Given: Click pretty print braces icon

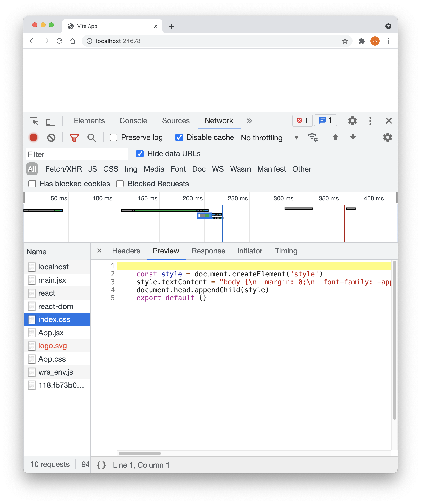Looking at the screenshot, I should (101, 465).
